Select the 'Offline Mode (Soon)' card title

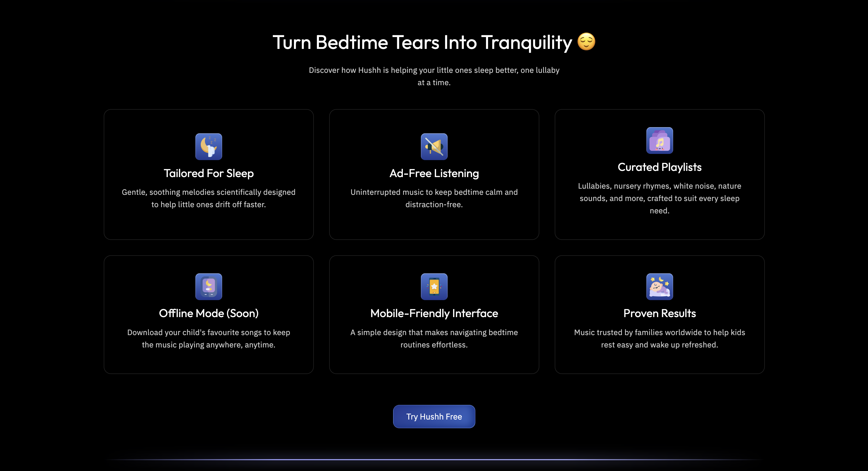click(209, 313)
